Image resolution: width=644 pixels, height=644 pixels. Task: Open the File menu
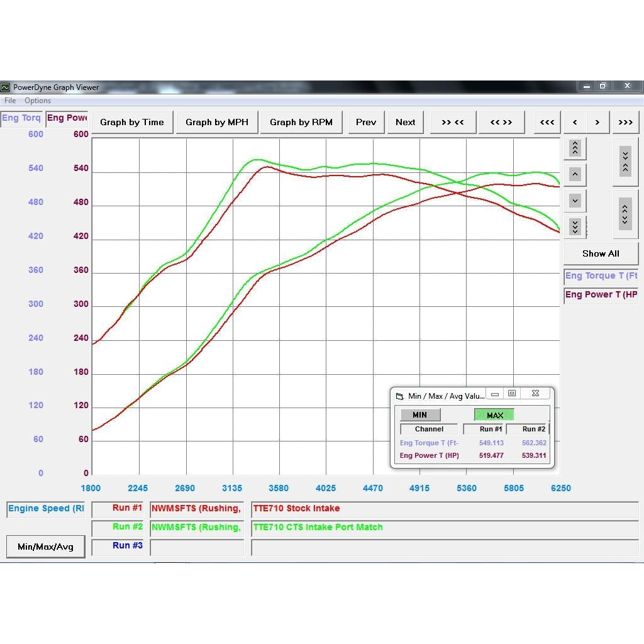point(10,101)
